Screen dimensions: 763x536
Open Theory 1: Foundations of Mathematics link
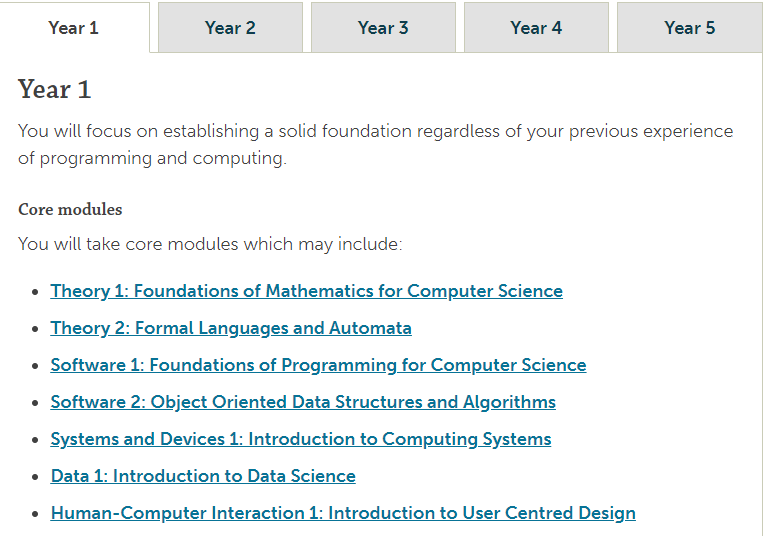pyautogui.click(x=307, y=291)
